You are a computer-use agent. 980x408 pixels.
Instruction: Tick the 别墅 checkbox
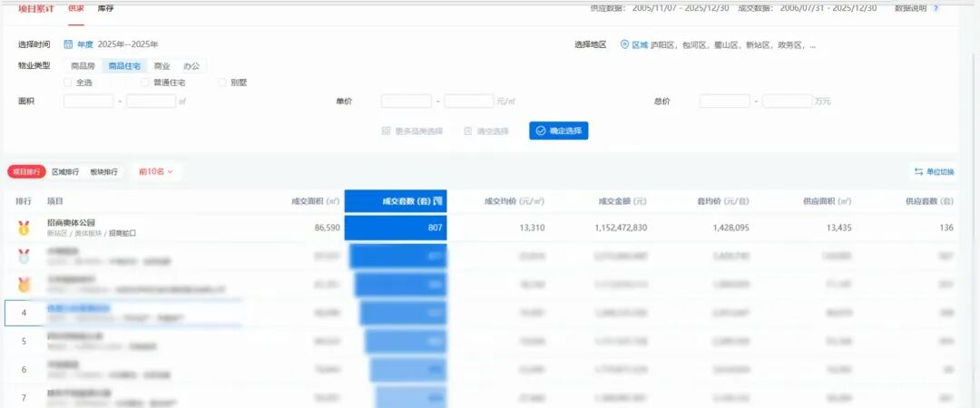tap(222, 82)
